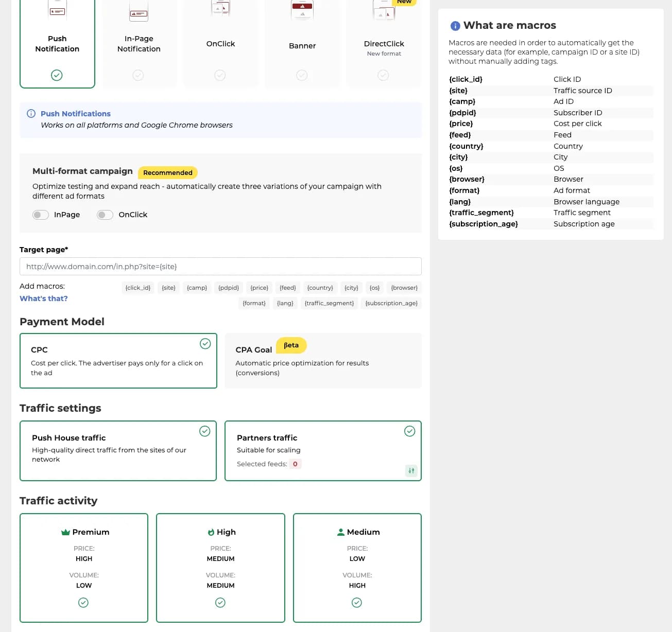
Task: Click the {subscription_age} row in macros panel
Action: [x=550, y=224]
